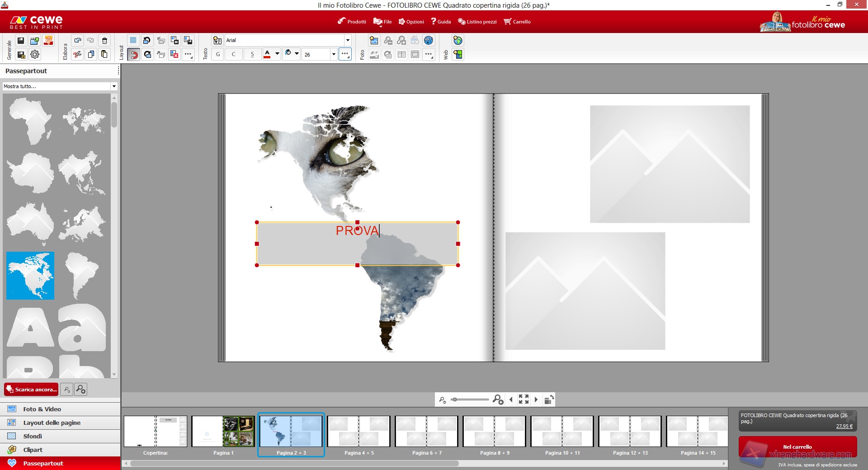Viewport: 868px width, 470px height.
Task: Select the 'Pagina 4 + 5' page thumbnail
Action: (359, 432)
